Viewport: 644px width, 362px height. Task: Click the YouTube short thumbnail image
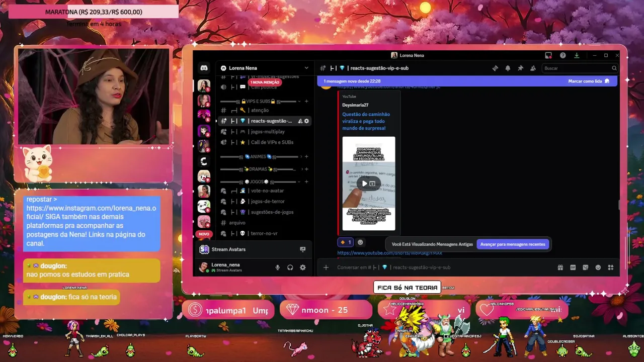coord(369,184)
